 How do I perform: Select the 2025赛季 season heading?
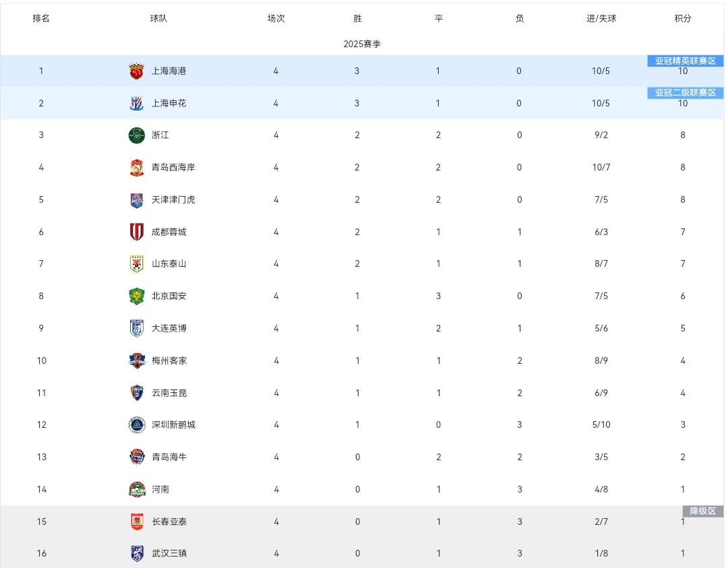(x=362, y=44)
